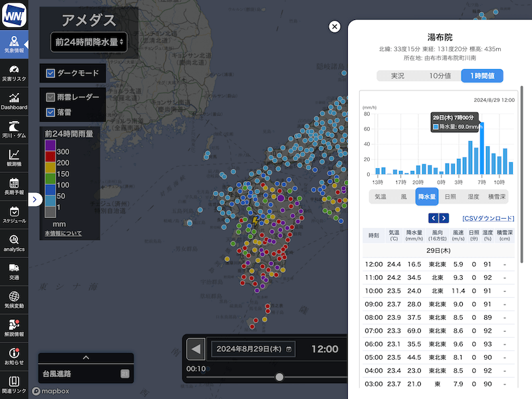The image size is (532, 399).
Task: Disable the ダークモード checkbox
Action: (51, 73)
